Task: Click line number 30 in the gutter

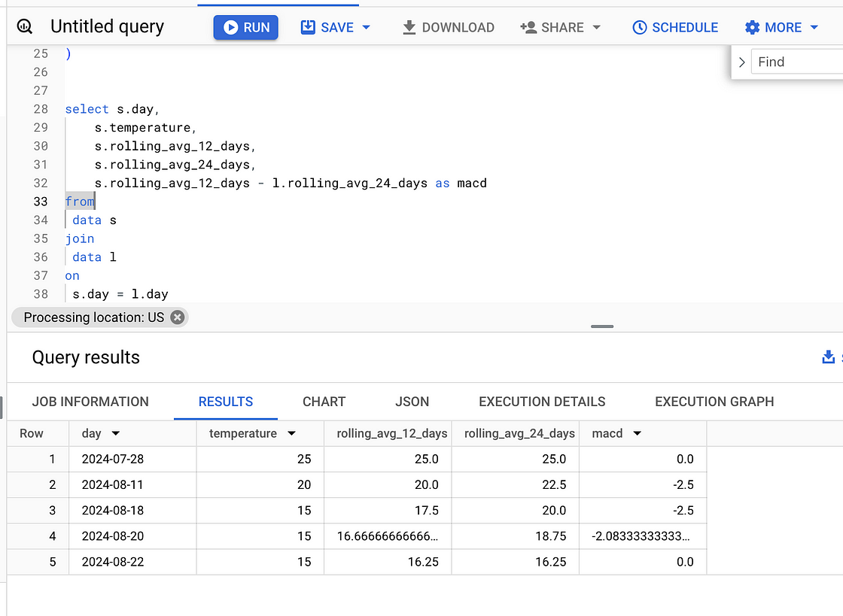Action: point(41,146)
